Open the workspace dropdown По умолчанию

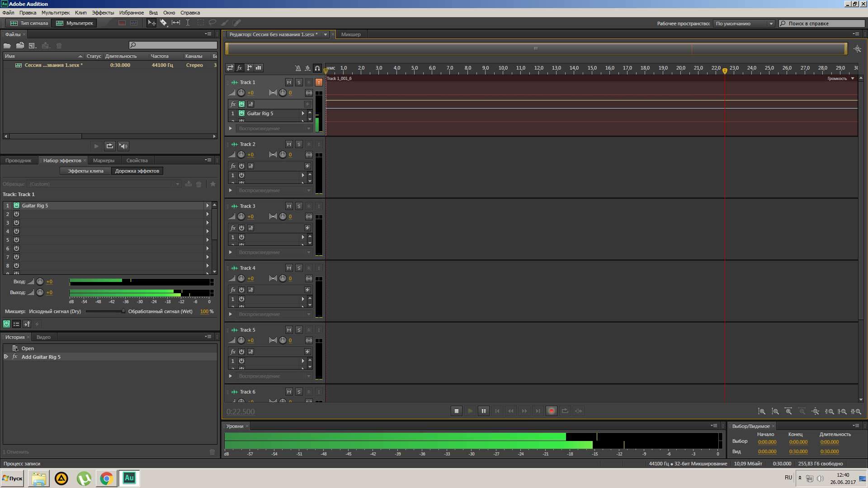click(x=744, y=23)
